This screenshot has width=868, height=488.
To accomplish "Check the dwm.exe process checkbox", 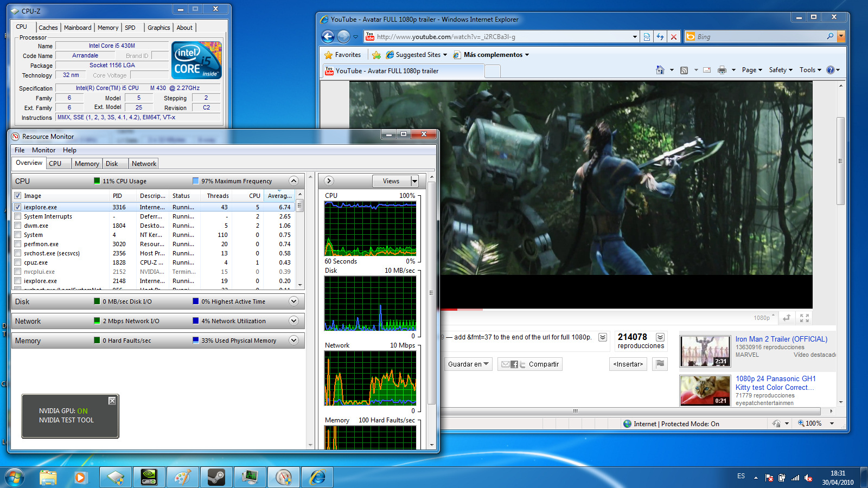I will click(18, 226).
